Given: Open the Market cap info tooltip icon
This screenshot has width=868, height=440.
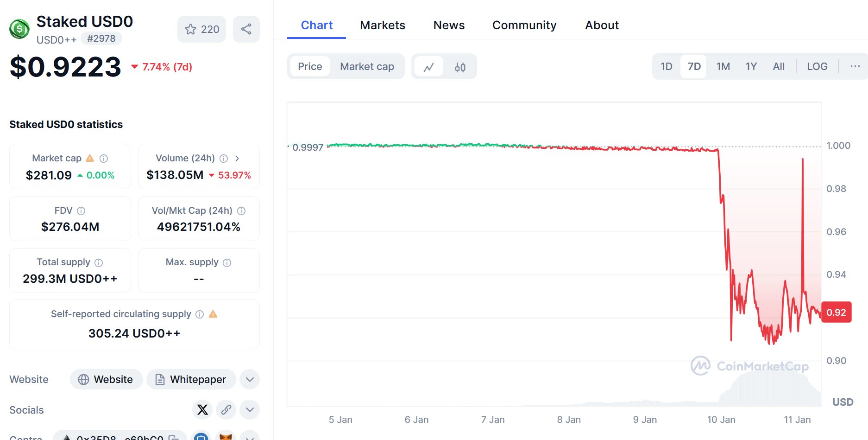Looking at the screenshot, I should (x=104, y=159).
